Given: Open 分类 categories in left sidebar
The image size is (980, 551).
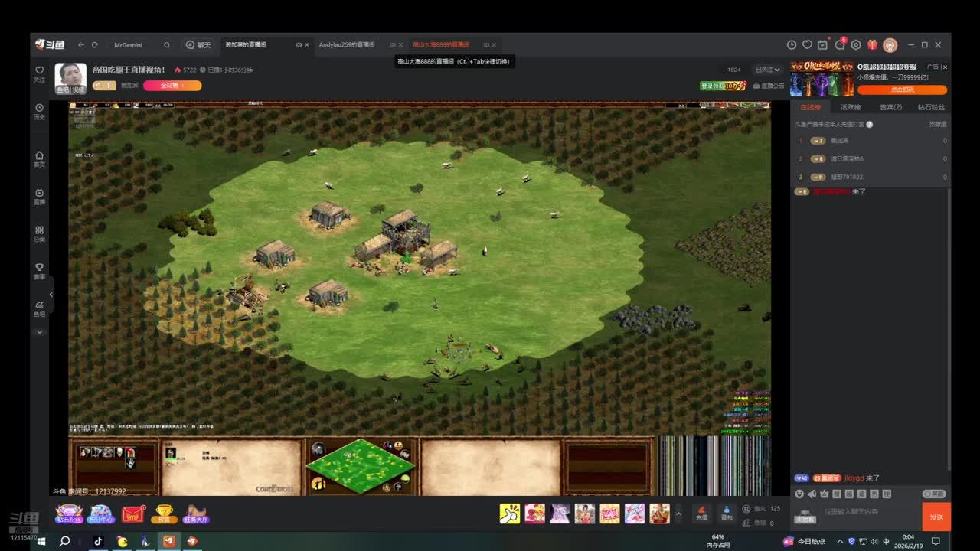Looking at the screenshot, I should pos(39,233).
